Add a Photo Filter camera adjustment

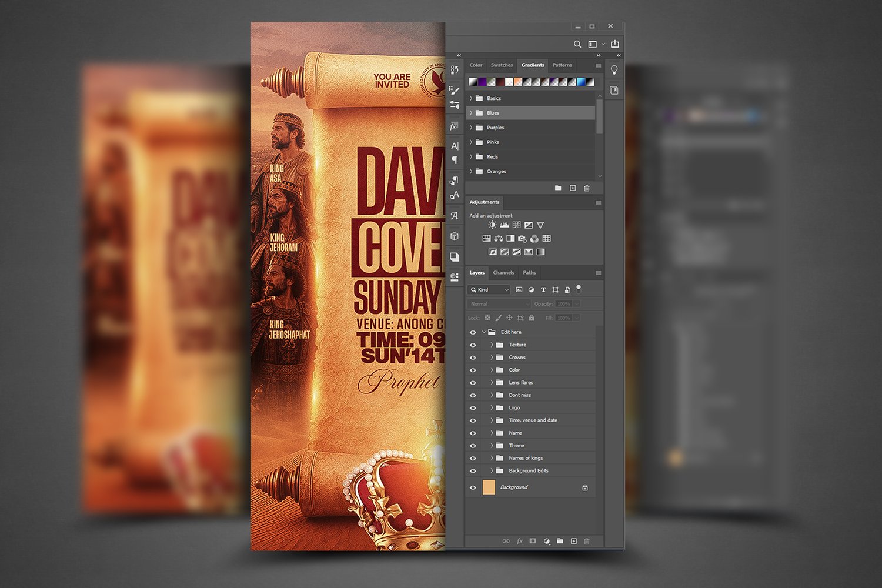tap(522, 239)
